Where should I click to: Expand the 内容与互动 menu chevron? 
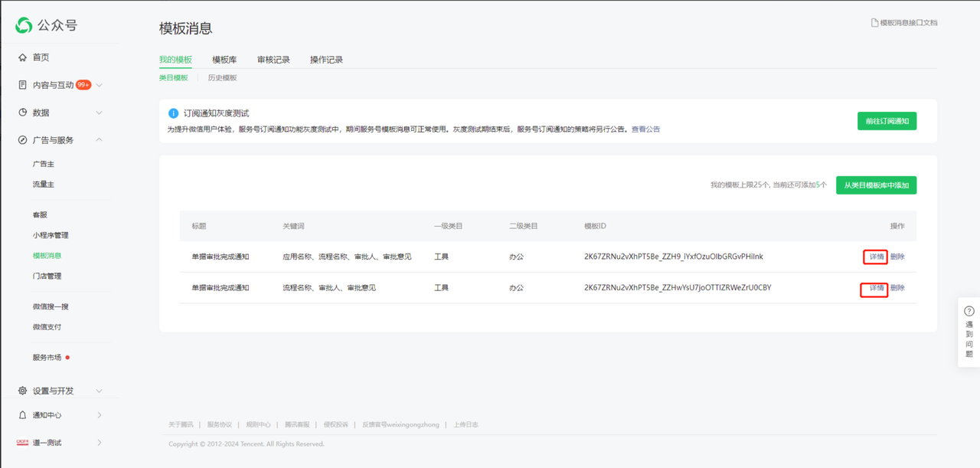point(100,85)
